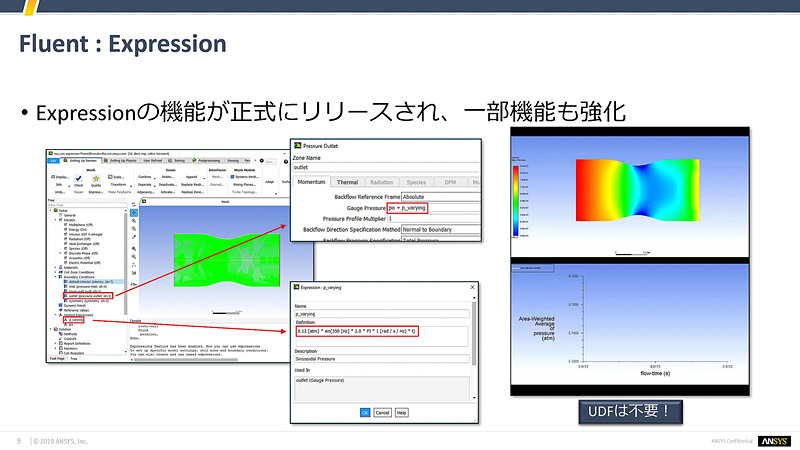Click the pressure contour plot image
The image size is (800, 450).
(x=637, y=190)
